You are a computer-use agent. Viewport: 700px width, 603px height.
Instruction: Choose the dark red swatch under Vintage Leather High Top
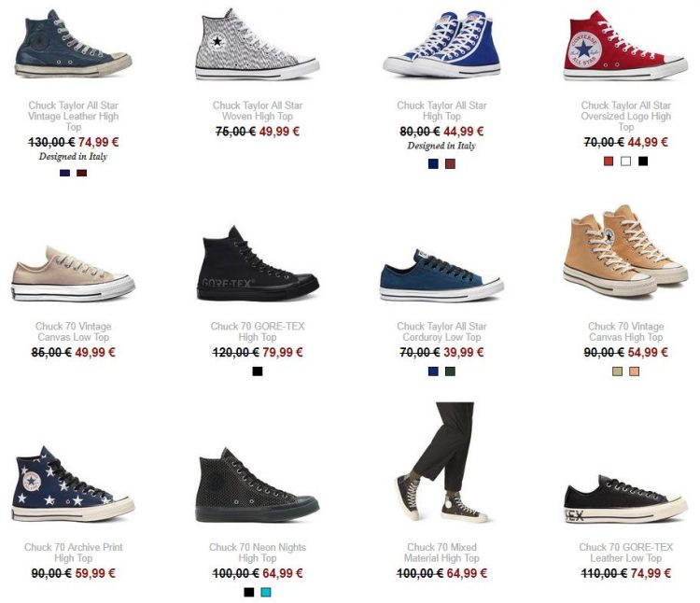pyautogui.click(x=82, y=174)
